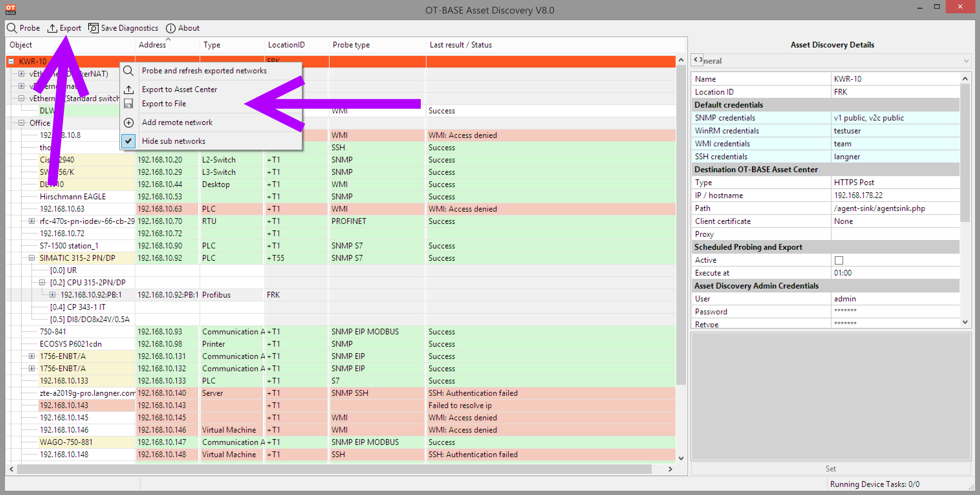The image size is (980, 495).
Task: Click the LocationID column header
Action: (x=297, y=45)
